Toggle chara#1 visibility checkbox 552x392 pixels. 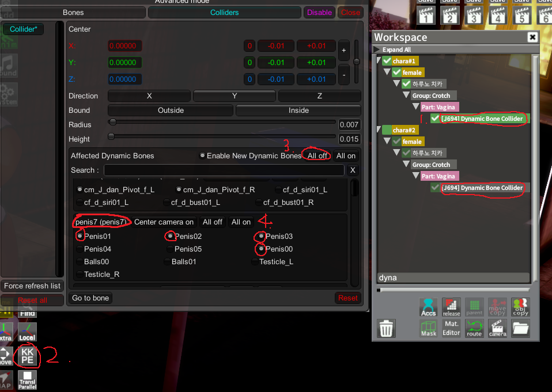tap(385, 61)
